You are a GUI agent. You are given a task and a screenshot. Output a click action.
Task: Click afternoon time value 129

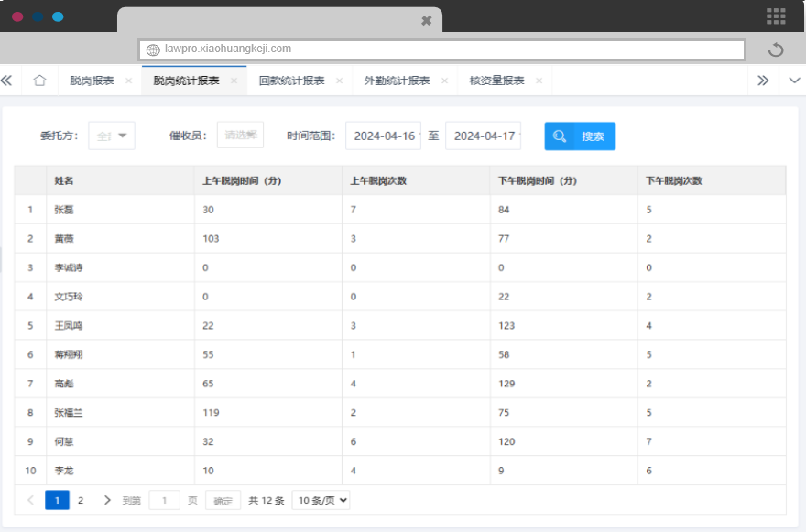(506, 384)
